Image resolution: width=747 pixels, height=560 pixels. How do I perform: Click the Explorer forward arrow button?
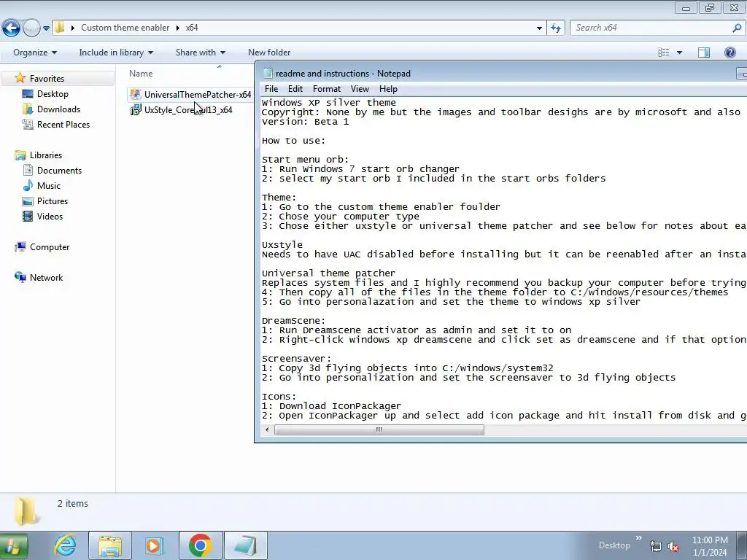tap(31, 28)
